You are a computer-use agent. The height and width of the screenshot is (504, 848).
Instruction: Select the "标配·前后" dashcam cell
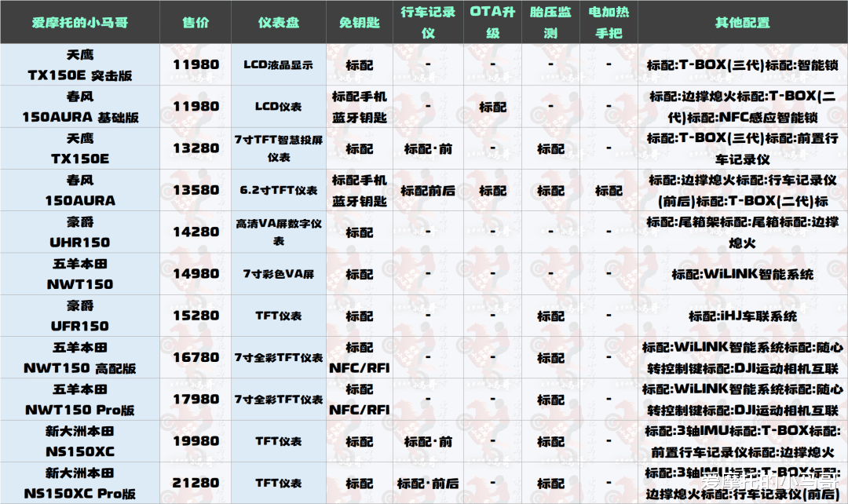point(428,483)
